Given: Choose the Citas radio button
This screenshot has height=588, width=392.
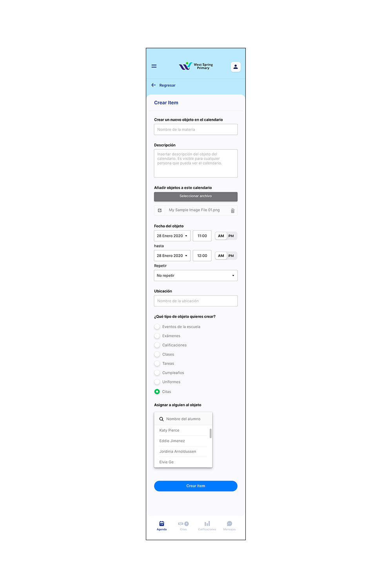Looking at the screenshot, I should coord(157,392).
